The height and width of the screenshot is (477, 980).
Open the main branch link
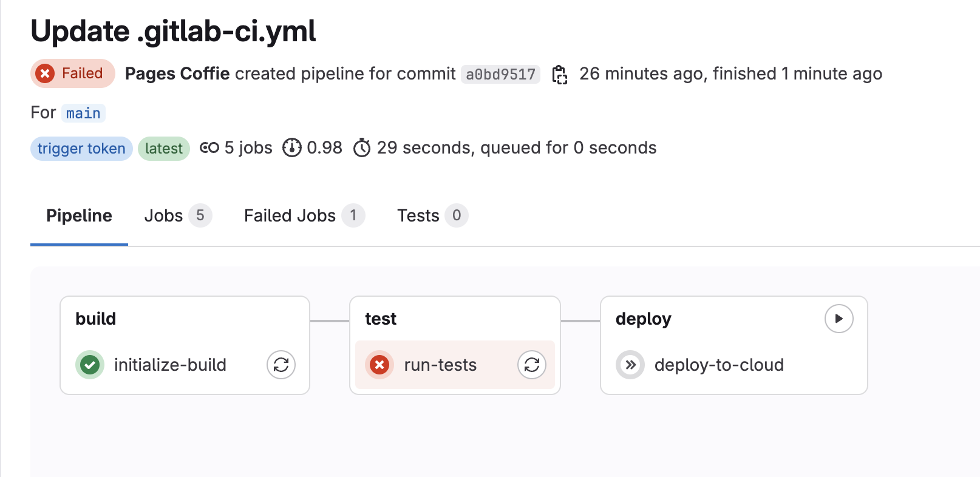click(83, 113)
